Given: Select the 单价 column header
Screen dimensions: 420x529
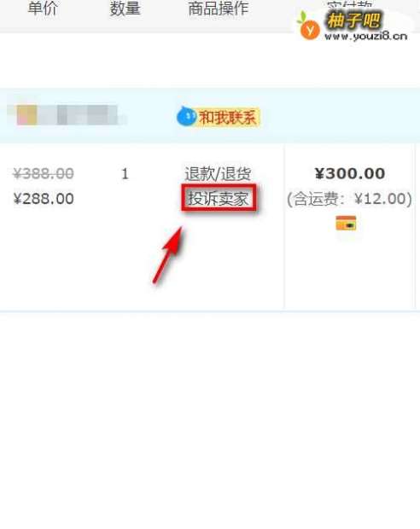Looking at the screenshot, I should (x=43, y=9).
